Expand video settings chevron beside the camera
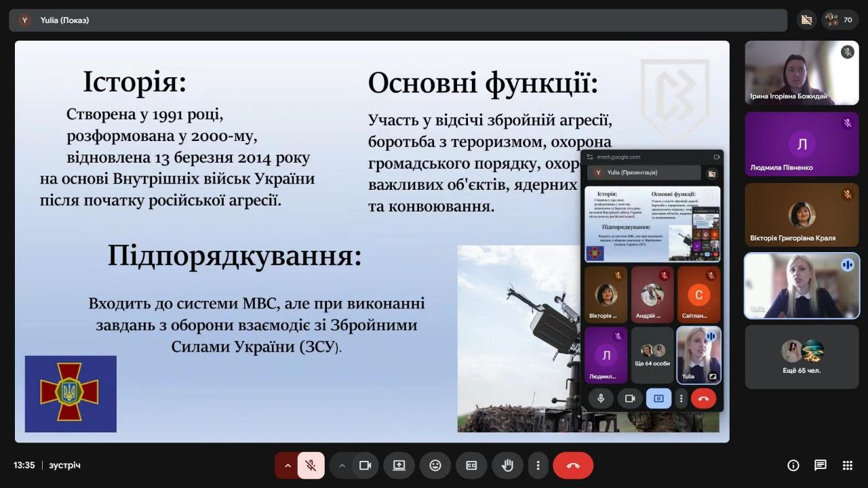 click(x=342, y=466)
